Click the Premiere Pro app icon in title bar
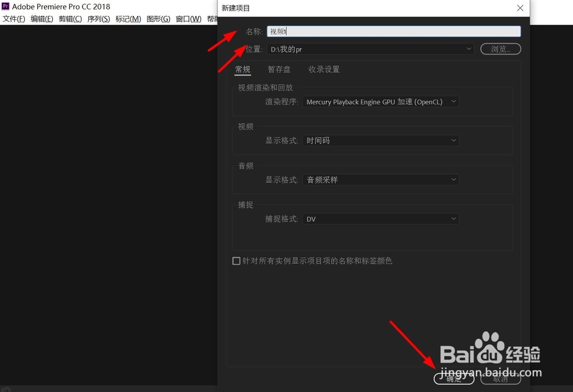573x392 pixels. point(6,6)
